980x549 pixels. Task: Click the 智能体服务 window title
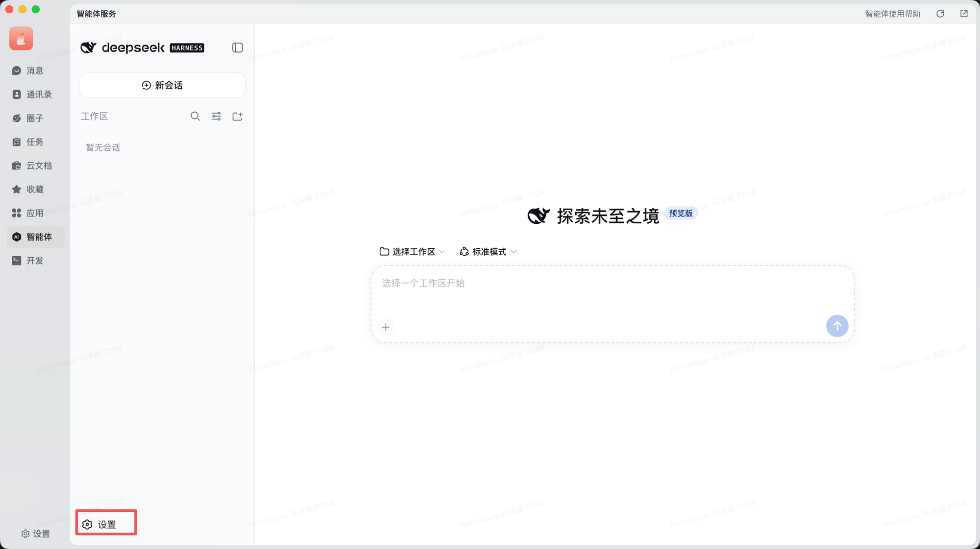[96, 14]
